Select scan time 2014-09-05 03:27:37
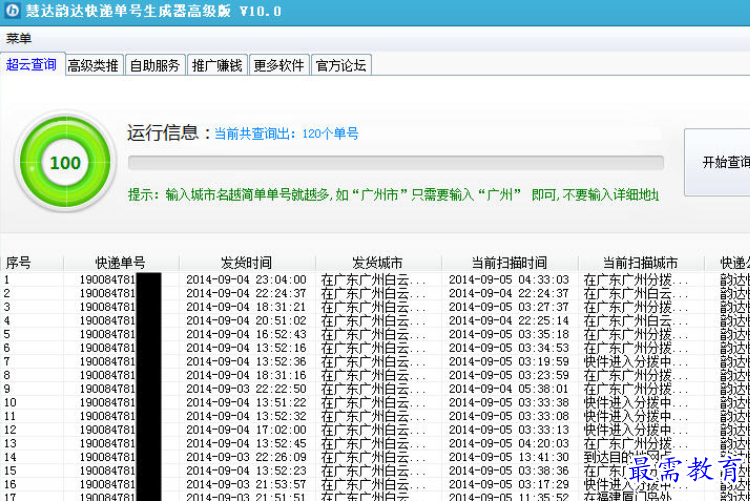The height and width of the screenshot is (501, 750). coord(509,307)
